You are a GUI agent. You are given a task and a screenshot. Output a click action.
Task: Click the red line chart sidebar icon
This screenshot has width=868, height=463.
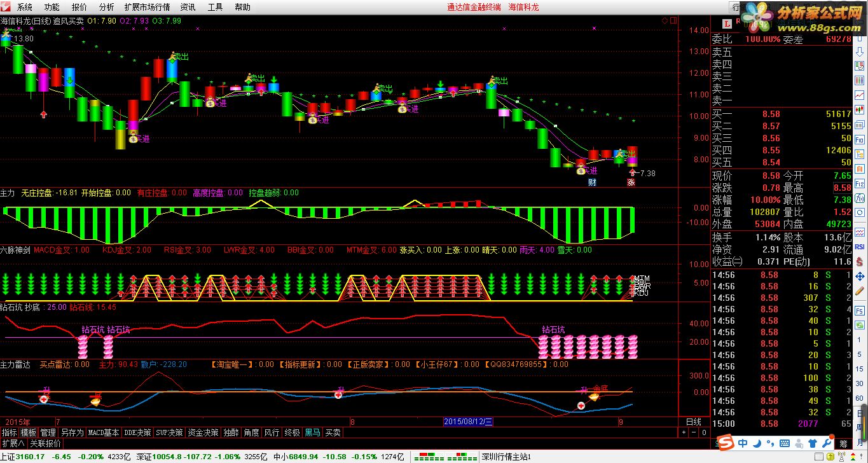coord(859,95)
